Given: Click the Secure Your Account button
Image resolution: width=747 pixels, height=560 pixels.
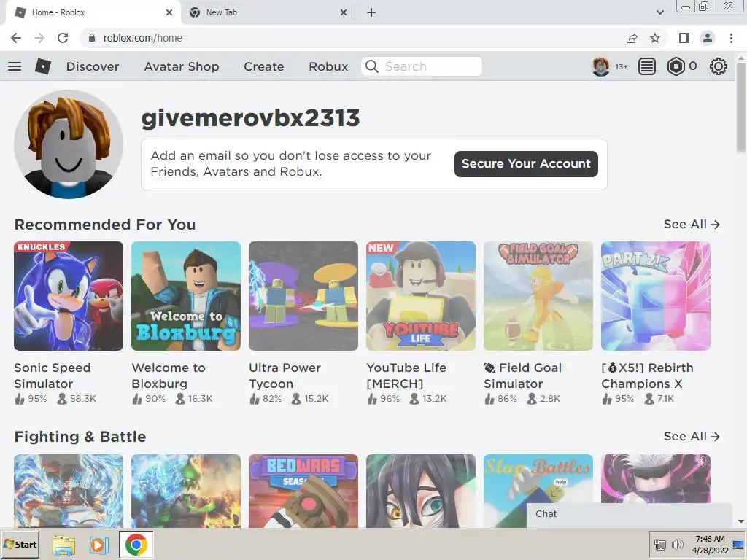Looking at the screenshot, I should coord(526,164).
